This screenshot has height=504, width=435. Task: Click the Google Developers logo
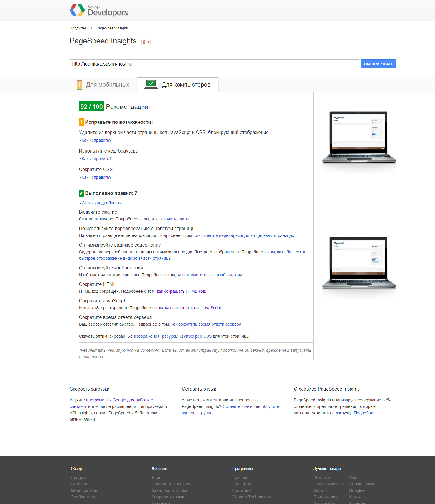click(x=99, y=10)
